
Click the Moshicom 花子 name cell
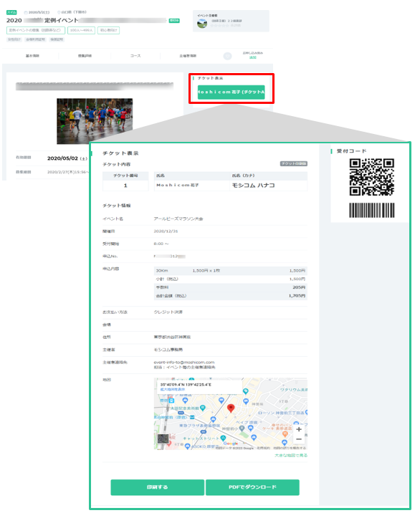tap(192, 186)
